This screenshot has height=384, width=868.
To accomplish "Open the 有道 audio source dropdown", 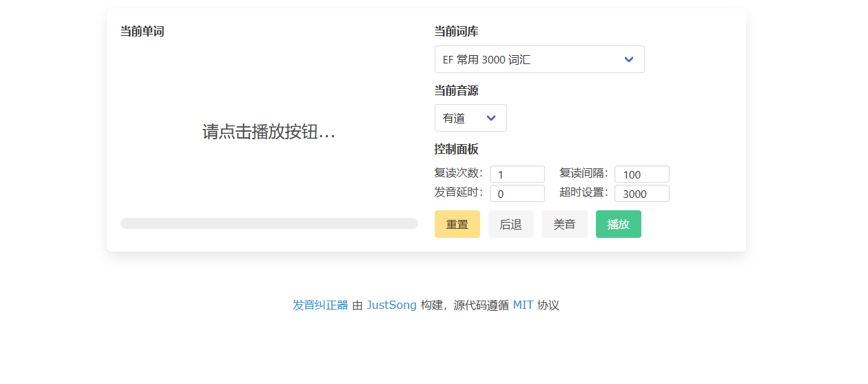I will pyautogui.click(x=462, y=118).
